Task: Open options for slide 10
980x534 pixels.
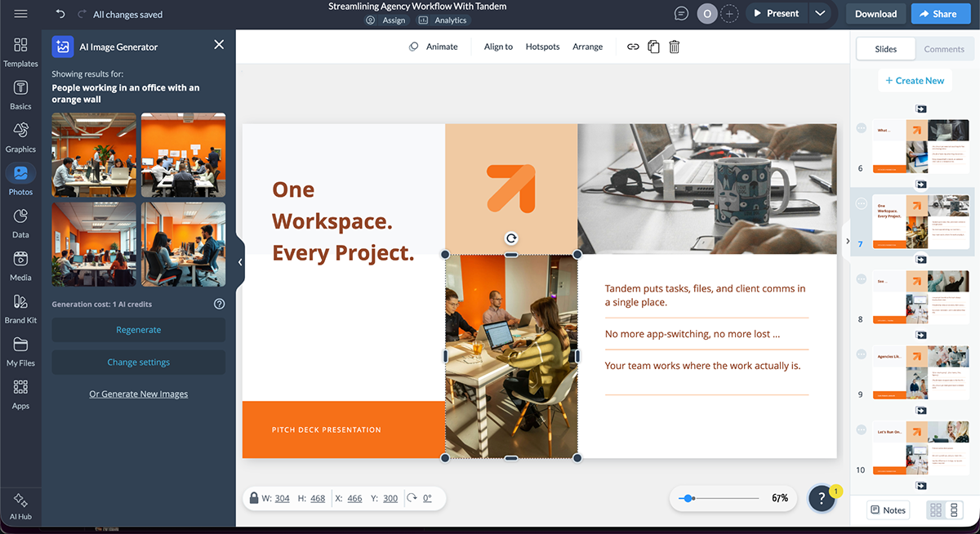Action: coord(861,430)
